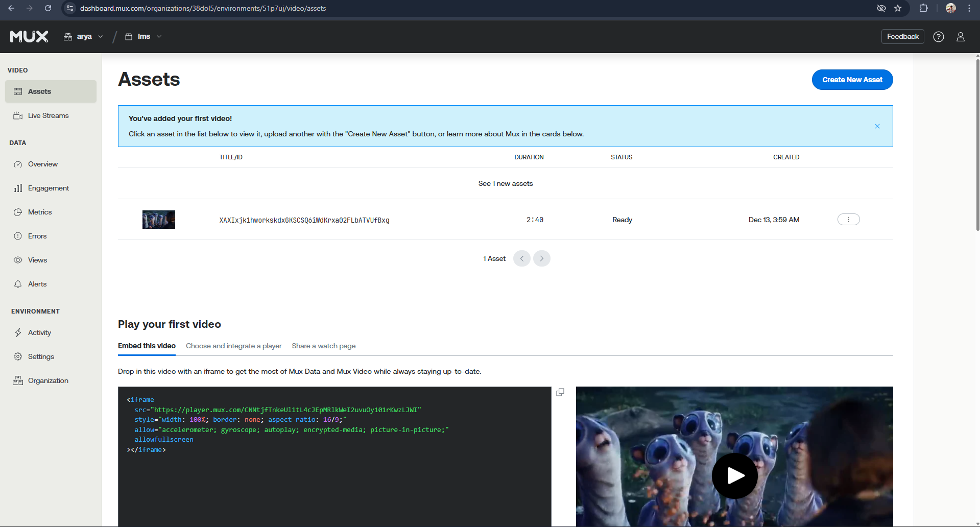Image resolution: width=980 pixels, height=527 pixels.
Task: Switch to Share a watch page tab
Action: [323, 346]
